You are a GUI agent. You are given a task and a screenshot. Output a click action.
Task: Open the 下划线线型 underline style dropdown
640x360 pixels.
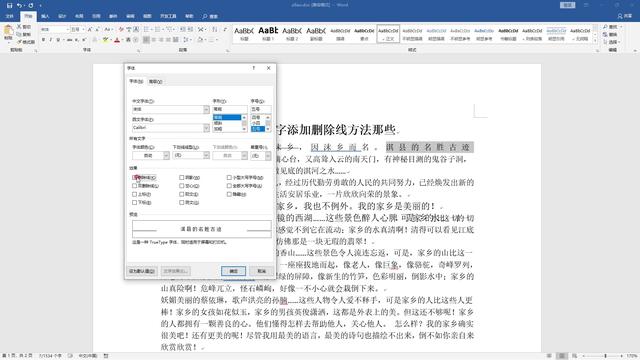(206, 155)
